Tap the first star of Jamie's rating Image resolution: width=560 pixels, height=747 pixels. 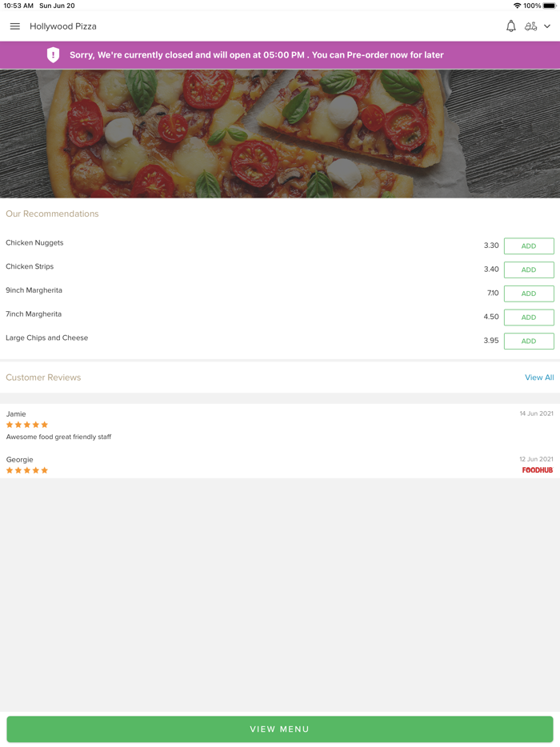click(x=9, y=425)
